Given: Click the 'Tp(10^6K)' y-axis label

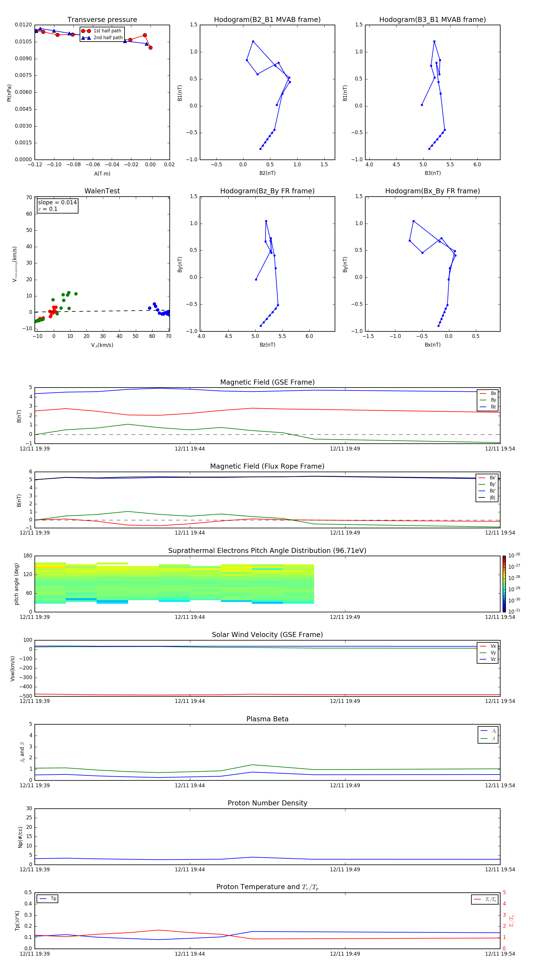Looking at the screenshot, I should 17,921.
